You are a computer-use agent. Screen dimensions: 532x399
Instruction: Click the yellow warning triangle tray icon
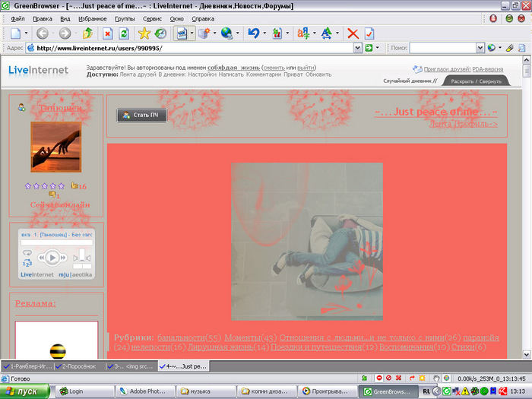tap(465, 391)
